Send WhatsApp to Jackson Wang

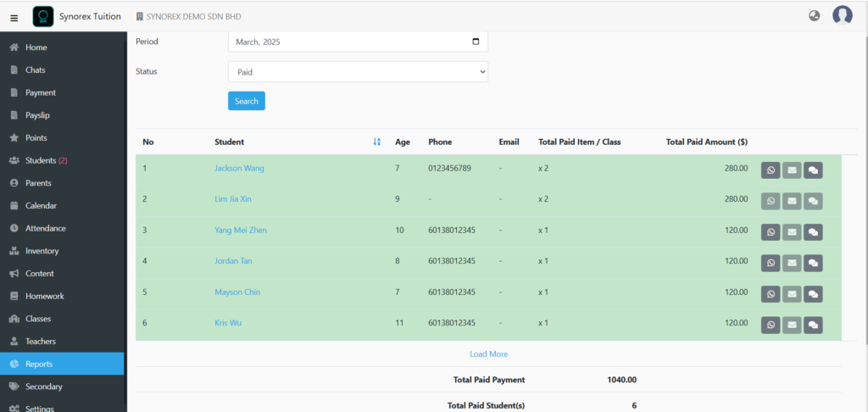pyautogui.click(x=771, y=170)
